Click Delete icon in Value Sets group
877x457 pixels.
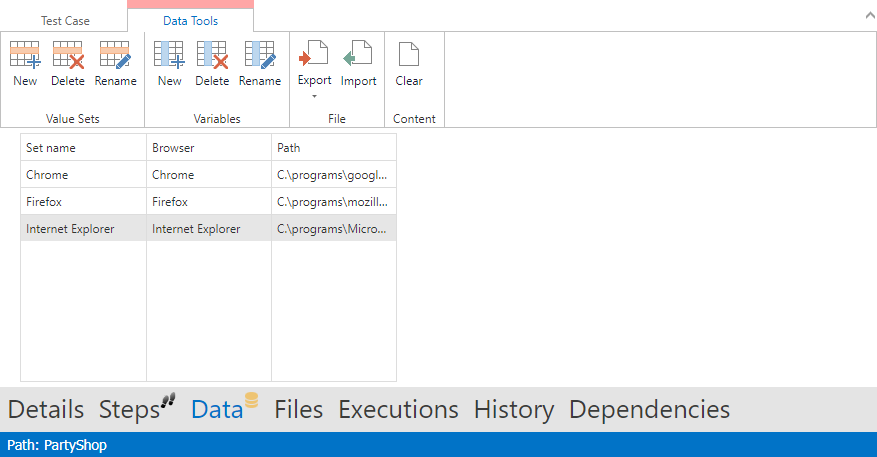click(x=68, y=55)
